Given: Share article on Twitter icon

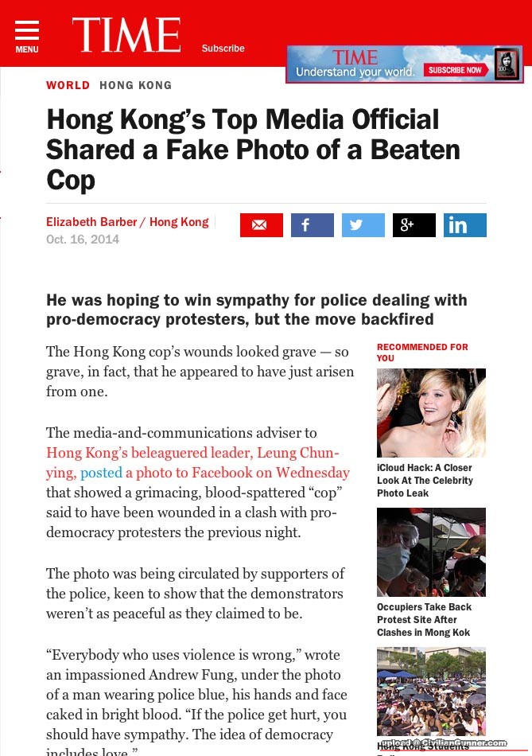Looking at the screenshot, I should pyautogui.click(x=363, y=225).
